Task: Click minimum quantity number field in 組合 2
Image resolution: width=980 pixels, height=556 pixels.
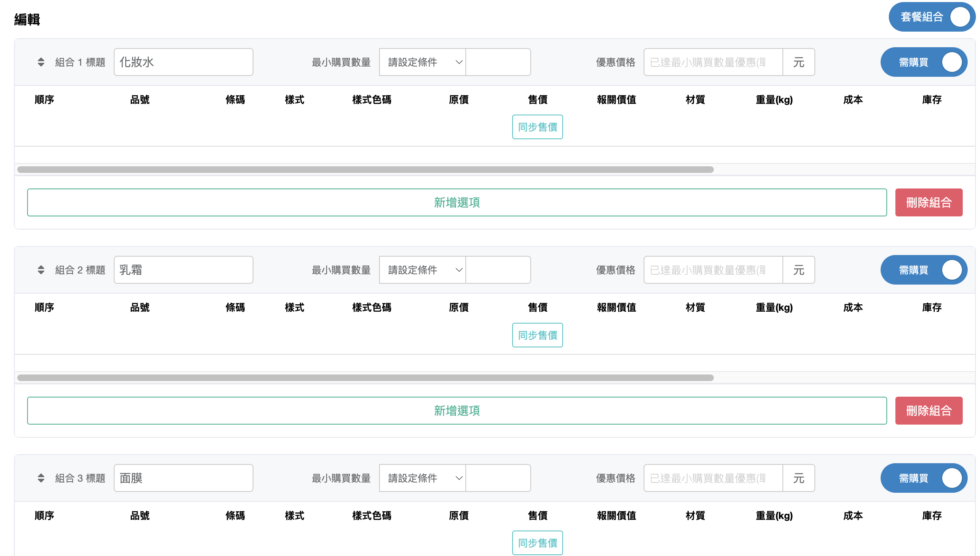Action: click(498, 270)
